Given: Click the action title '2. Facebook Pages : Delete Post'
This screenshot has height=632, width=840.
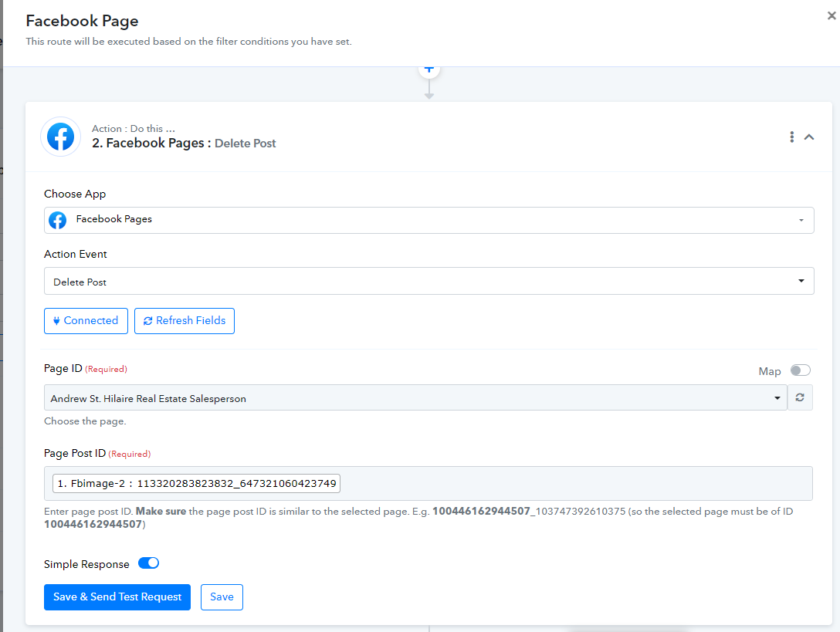Looking at the screenshot, I should click(x=184, y=143).
